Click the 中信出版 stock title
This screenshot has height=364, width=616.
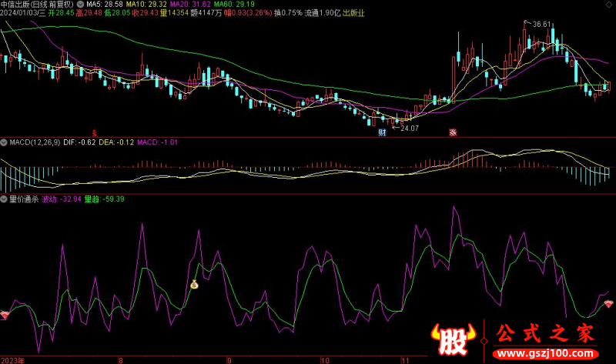(17, 4)
